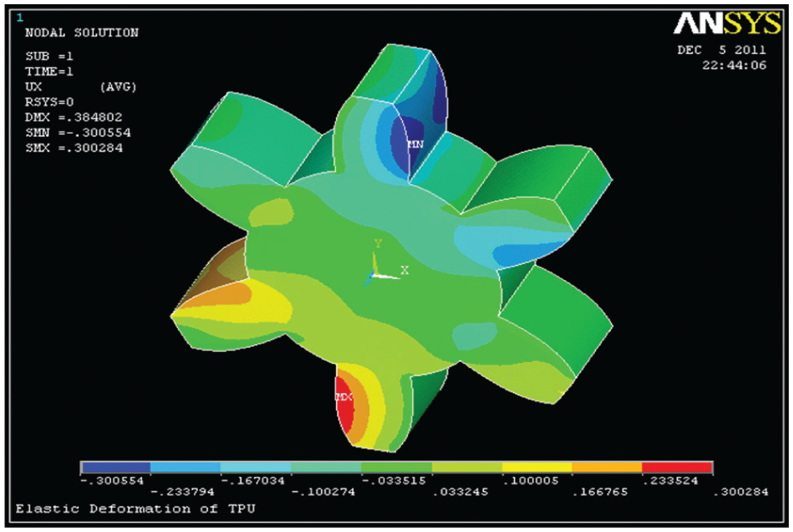Click the SMX =.300284 text

(x=74, y=148)
